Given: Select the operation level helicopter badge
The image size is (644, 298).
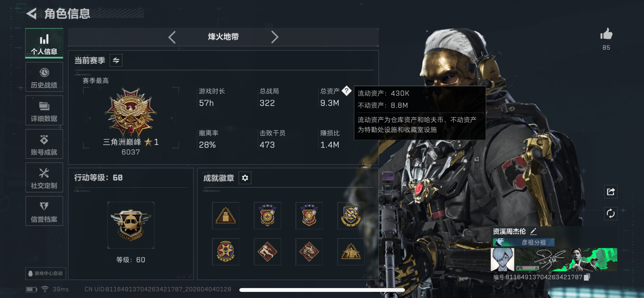Looking at the screenshot, I should click(131, 225).
